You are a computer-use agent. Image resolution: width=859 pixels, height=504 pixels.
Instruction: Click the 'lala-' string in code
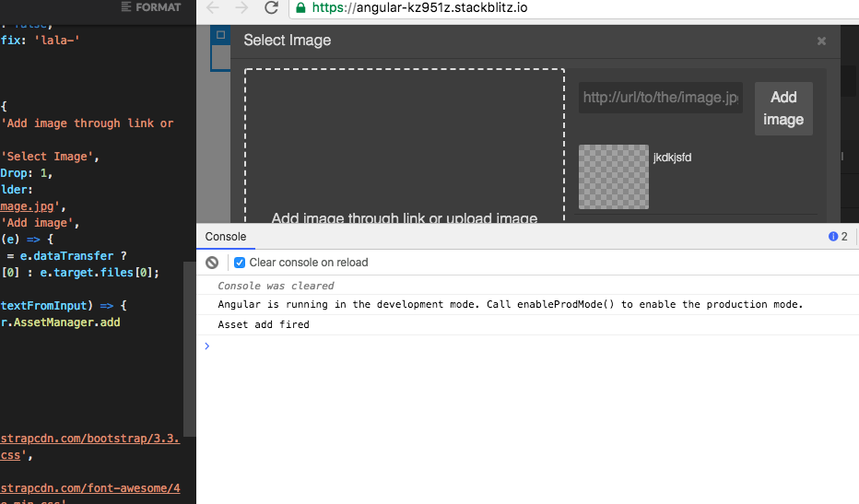tap(57, 40)
